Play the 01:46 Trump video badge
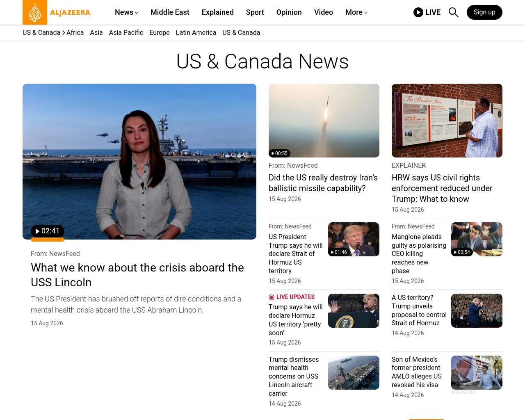This screenshot has width=525, height=420. click(339, 252)
